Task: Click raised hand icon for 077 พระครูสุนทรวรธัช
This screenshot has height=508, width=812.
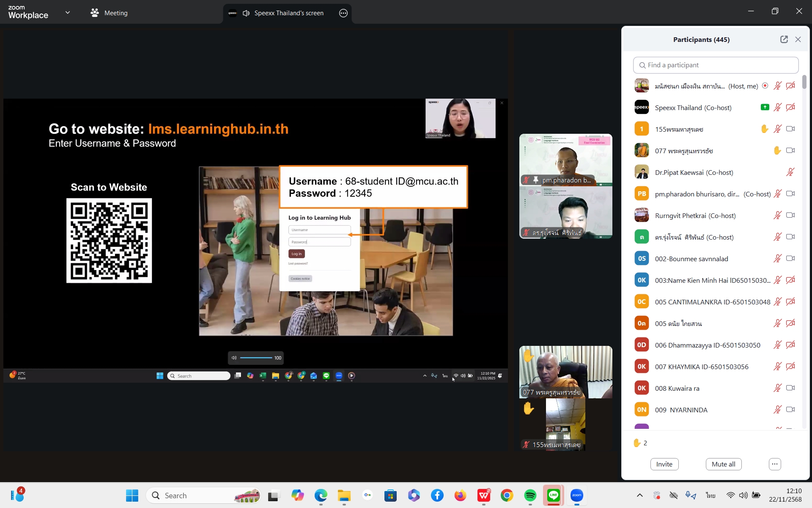Action: 777,151
